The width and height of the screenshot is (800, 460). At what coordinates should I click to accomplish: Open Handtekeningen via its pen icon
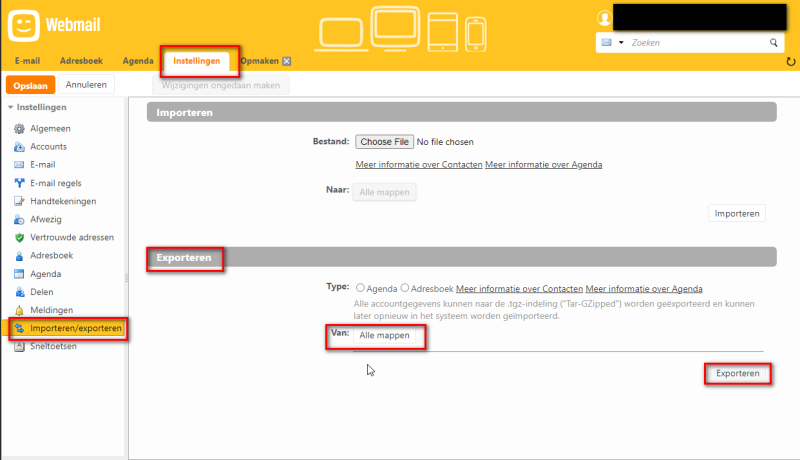[19, 201]
